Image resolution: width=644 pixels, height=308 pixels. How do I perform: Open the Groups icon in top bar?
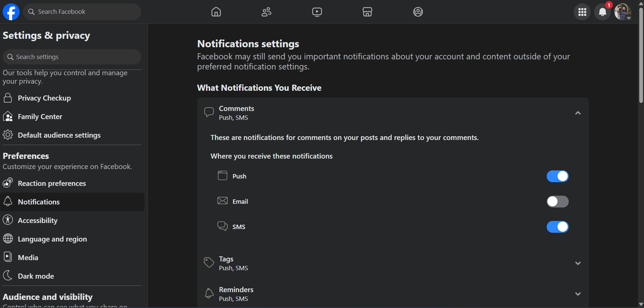pos(418,12)
